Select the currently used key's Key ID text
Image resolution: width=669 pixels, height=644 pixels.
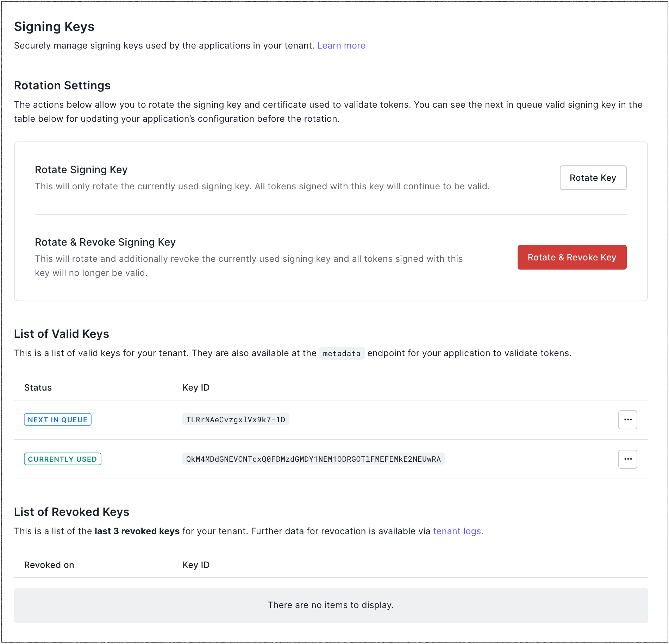314,459
